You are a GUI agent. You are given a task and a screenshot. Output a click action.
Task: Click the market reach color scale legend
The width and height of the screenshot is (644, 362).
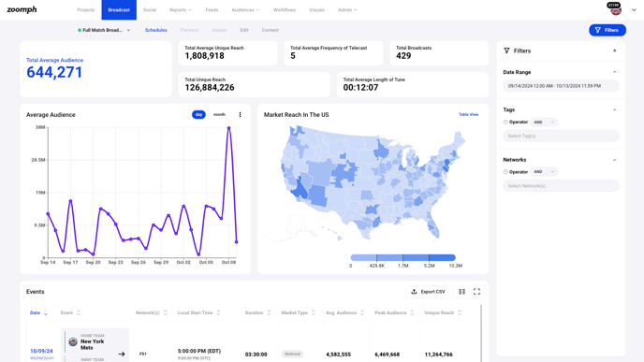(402, 258)
